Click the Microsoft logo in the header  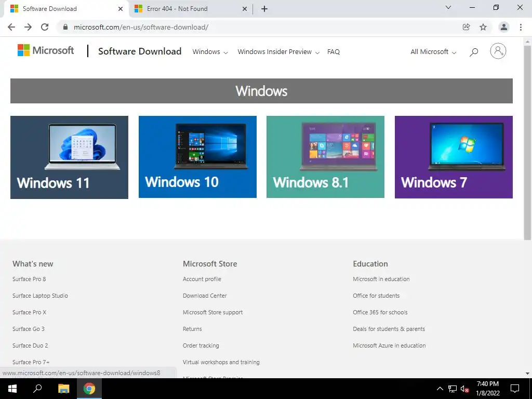[x=46, y=50]
